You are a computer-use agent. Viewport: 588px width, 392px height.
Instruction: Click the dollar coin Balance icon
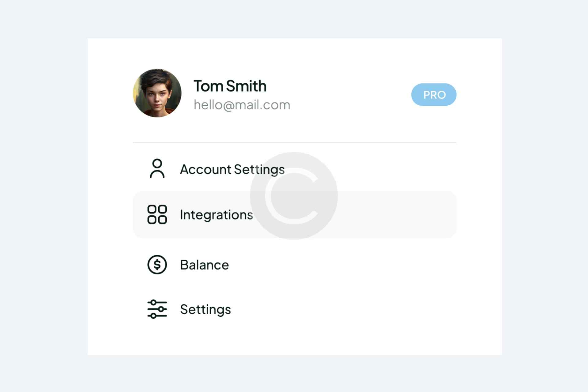157,265
